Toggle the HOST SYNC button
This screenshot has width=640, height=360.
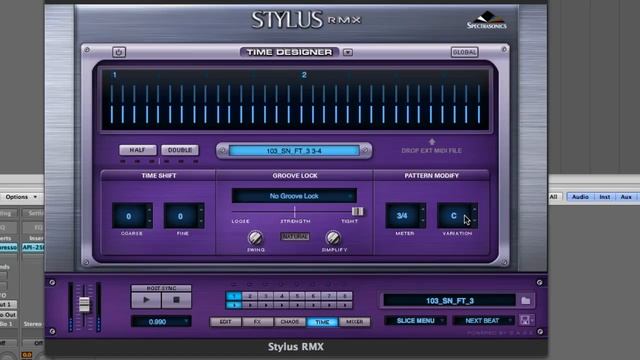coord(161,288)
